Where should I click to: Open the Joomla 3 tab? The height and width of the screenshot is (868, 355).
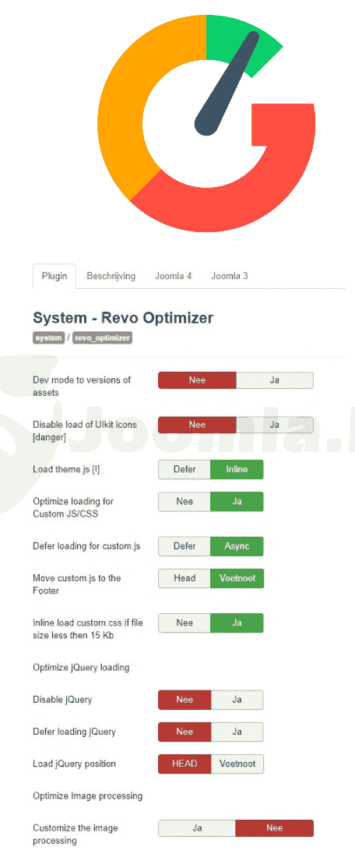point(230,276)
